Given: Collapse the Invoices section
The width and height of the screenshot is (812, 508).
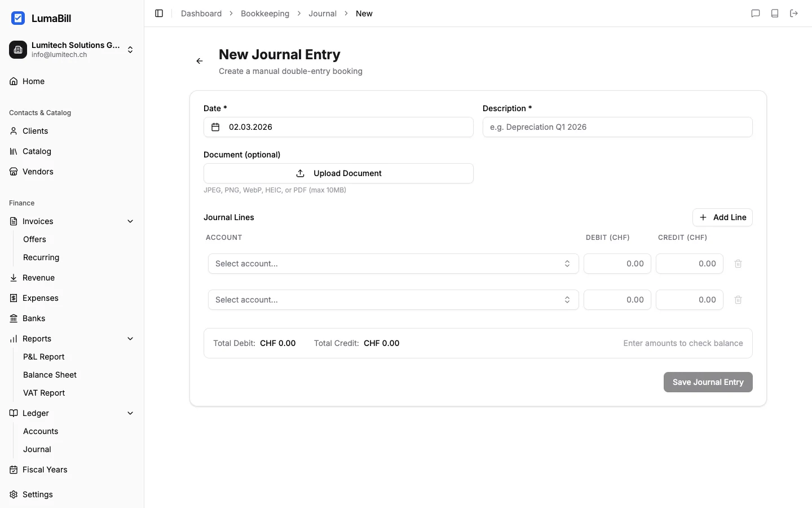Looking at the screenshot, I should 130,221.
